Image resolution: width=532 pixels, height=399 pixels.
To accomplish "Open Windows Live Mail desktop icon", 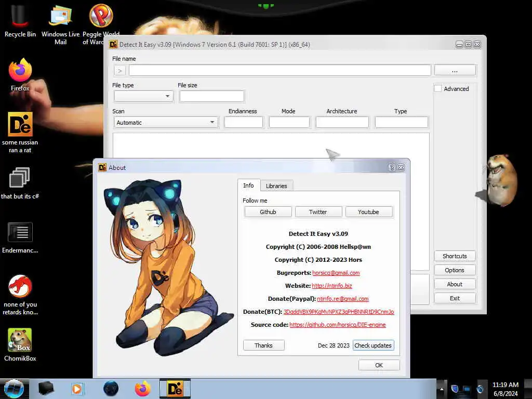I will 60,24.
